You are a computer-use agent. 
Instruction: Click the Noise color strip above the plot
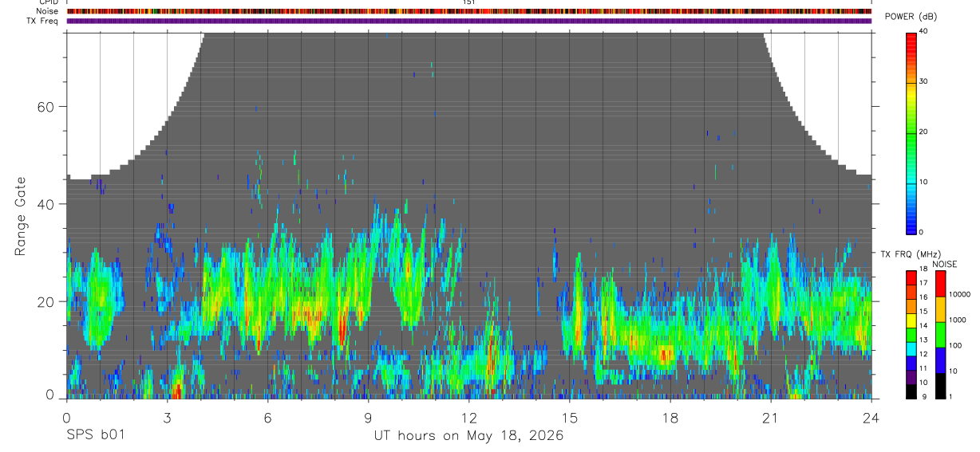tap(469, 12)
